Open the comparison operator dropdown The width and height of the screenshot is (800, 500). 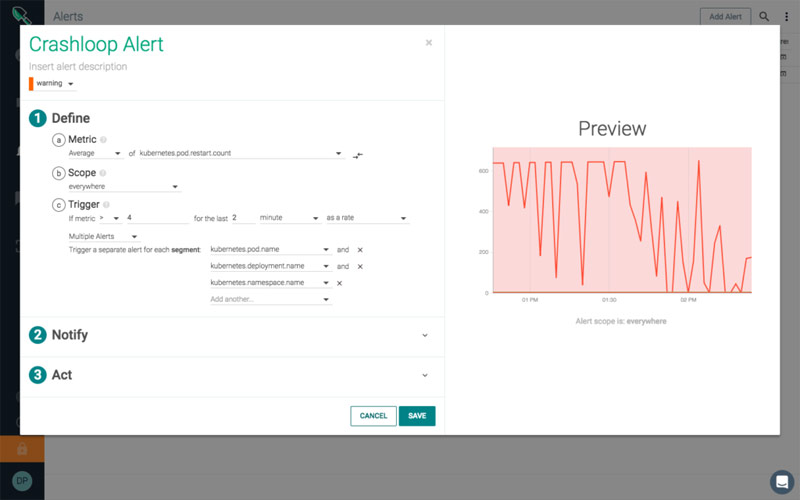coord(110,218)
